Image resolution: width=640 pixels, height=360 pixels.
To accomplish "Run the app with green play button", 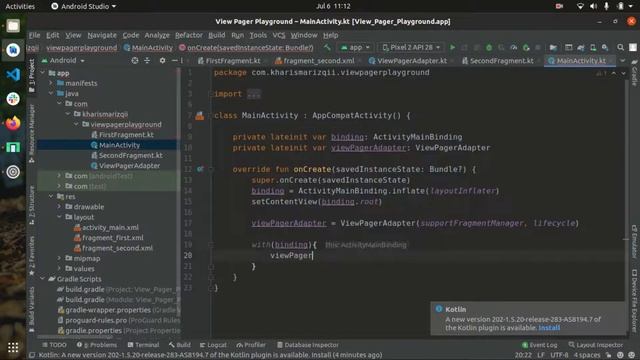I will pos(452,47).
